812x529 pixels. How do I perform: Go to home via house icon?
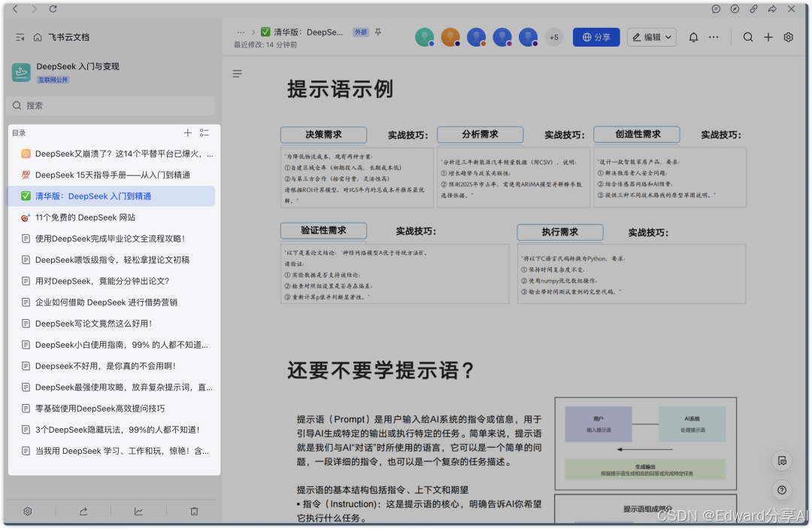point(38,38)
